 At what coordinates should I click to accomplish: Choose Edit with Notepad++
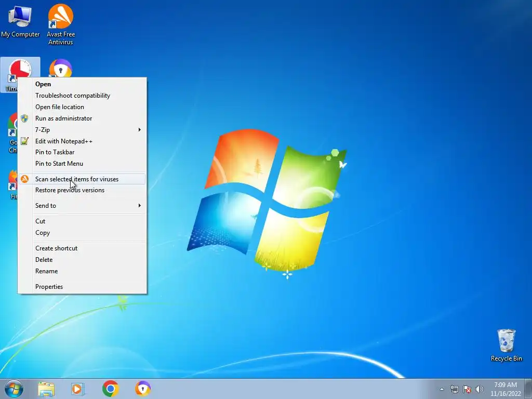coord(82,141)
